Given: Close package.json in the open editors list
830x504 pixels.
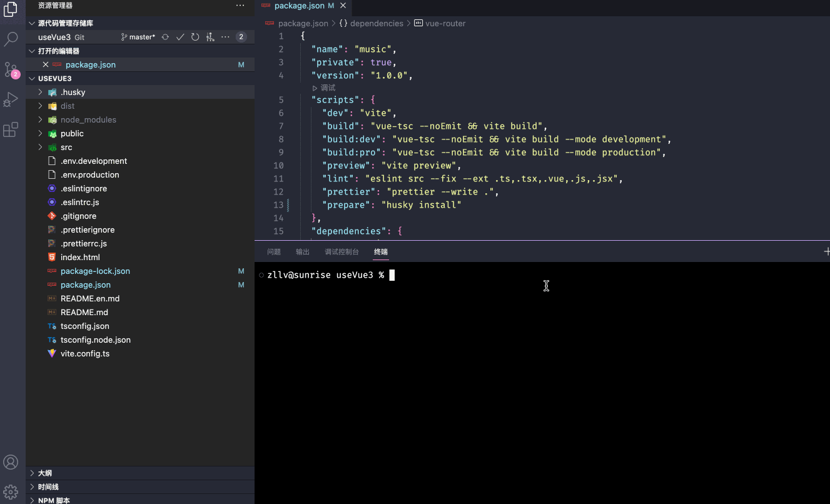Looking at the screenshot, I should (45, 64).
